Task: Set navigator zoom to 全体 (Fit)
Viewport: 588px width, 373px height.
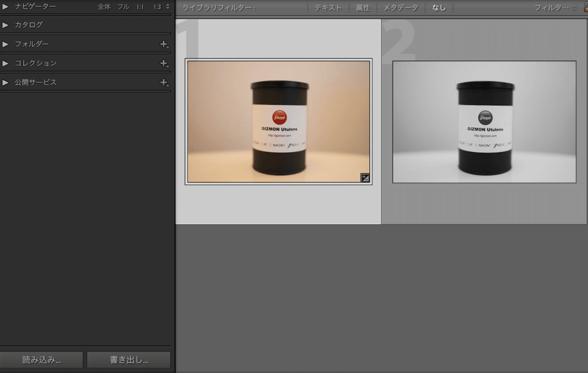Action: [104, 7]
